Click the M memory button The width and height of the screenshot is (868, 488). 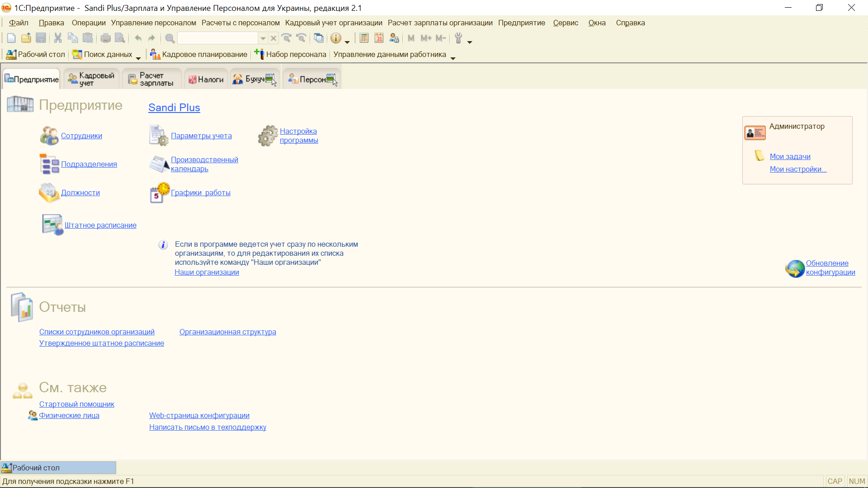click(x=411, y=38)
